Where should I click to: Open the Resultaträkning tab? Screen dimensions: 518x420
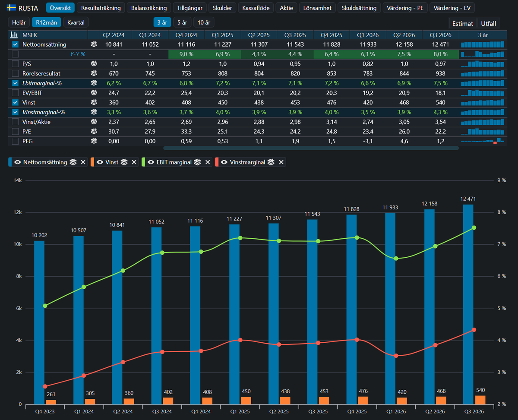click(101, 8)
